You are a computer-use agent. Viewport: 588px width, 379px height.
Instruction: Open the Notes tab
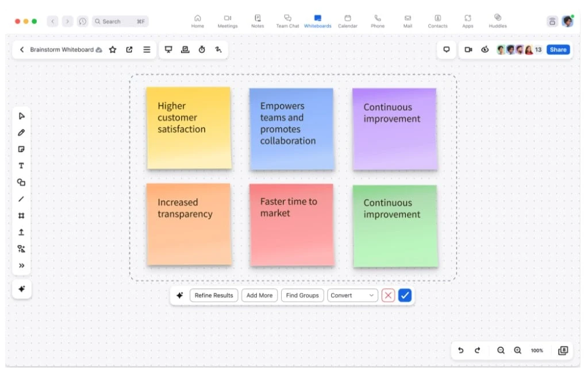click(x=258, y=21)
